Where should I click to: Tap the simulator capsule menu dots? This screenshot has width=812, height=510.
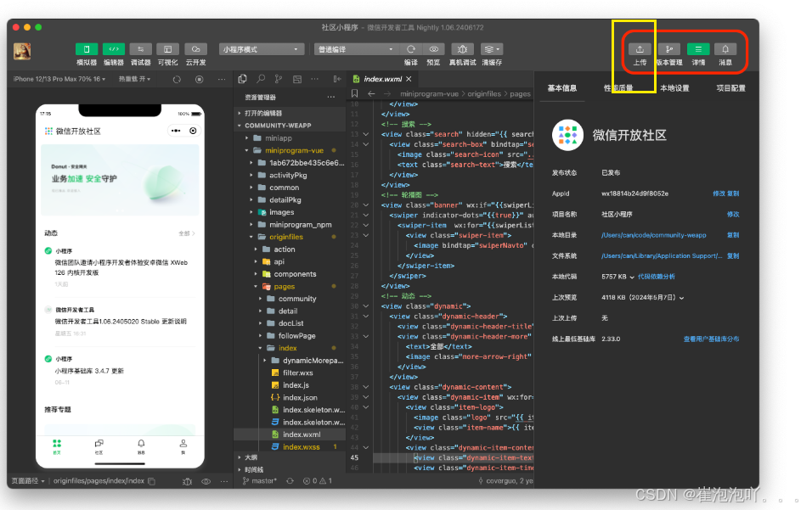pyautogui.click(x=176, y=131)
